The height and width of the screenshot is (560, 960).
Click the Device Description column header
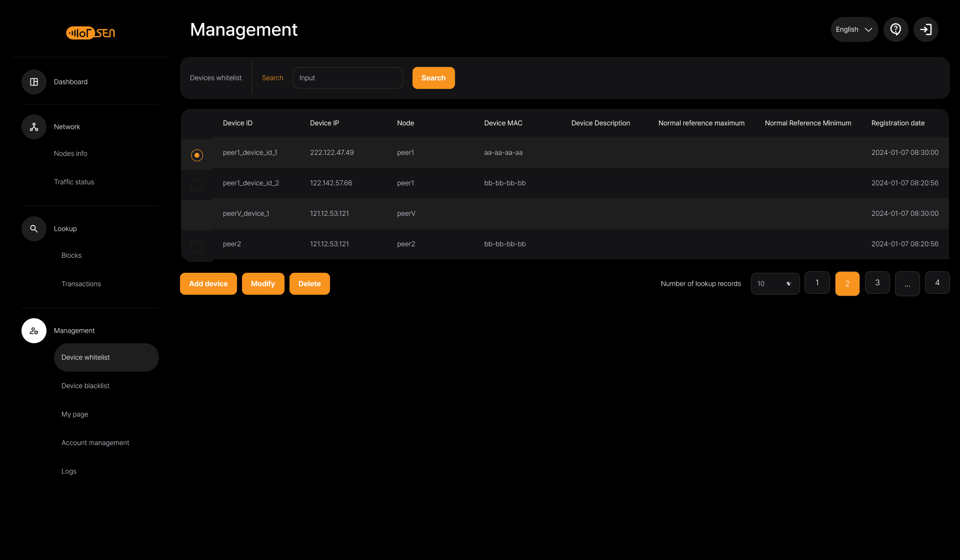point(600,123)
